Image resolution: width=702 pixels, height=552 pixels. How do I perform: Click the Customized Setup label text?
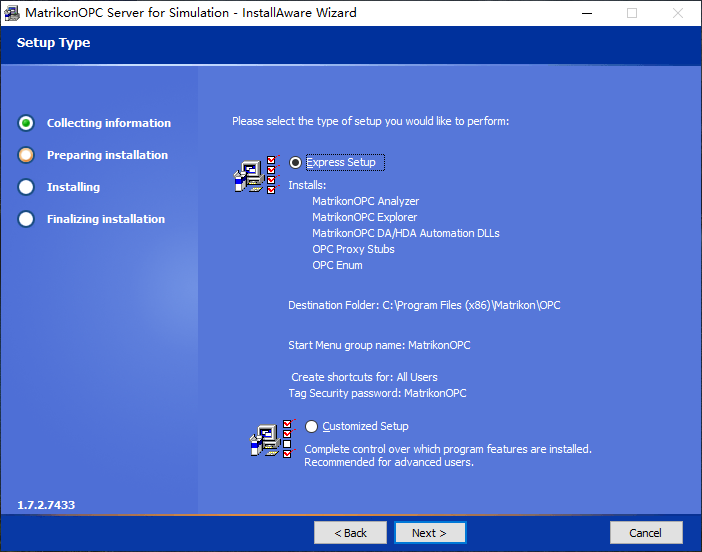point(365,426)
